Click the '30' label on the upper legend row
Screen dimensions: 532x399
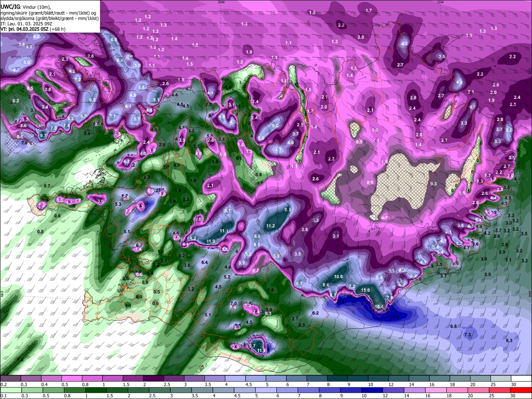(513, 384)
